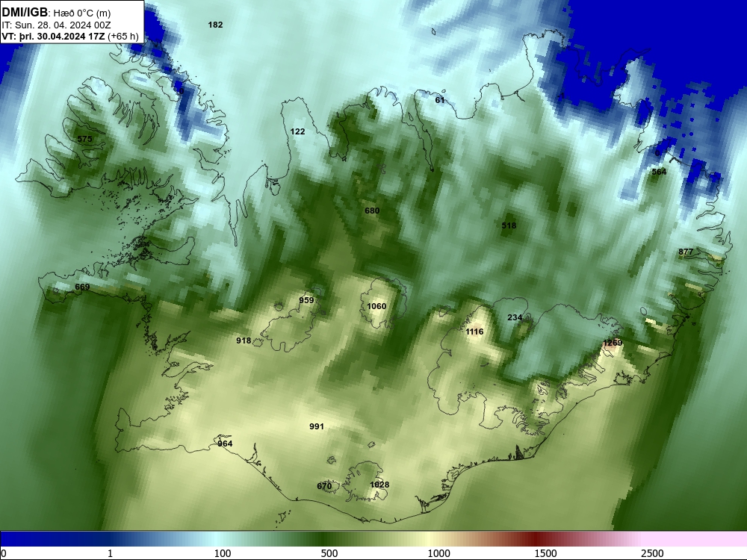Image resolution: width=747 pixels, height=560 pixels.
Task: Click the IT: Sun. 28. 04. 2024 00Z line
Action: coord(56,25)
